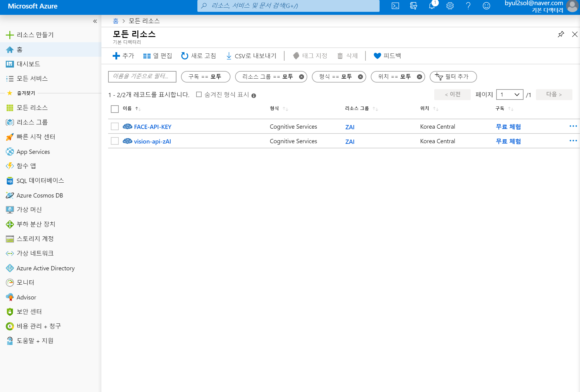The image size is (580, 392).
Task: Click the Azure Active Directory icon
Action: [x=10, y=268]
